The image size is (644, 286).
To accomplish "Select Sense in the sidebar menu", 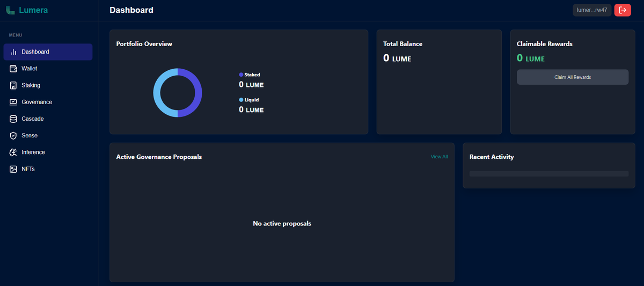I will tap(48, 136).
